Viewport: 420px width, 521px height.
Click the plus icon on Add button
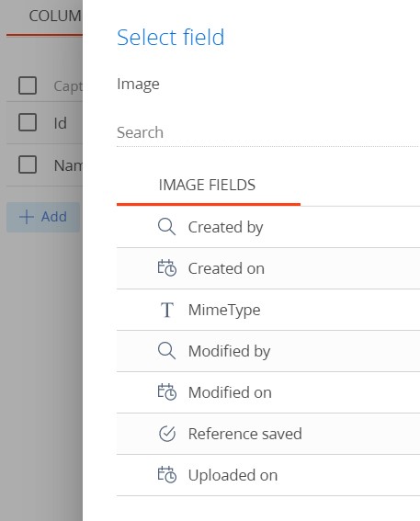coord(27,217)
